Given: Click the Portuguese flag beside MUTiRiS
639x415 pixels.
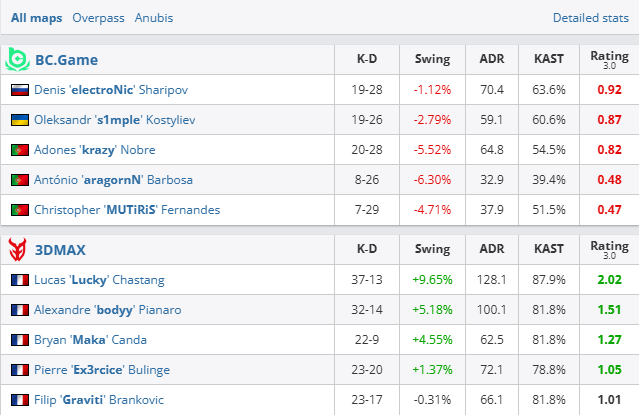Looking at the screenshot, I should coord(19,210).
